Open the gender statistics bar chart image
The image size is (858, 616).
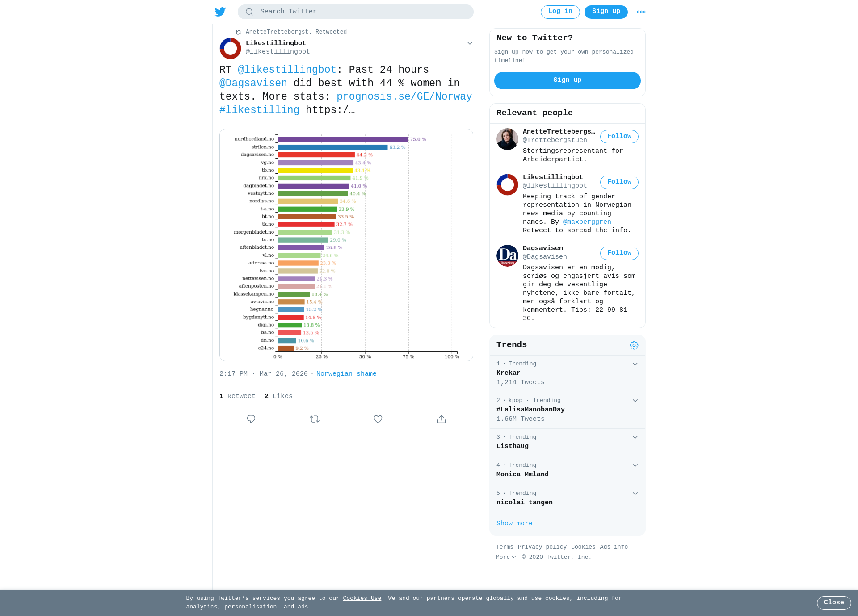tap(346, 245)
